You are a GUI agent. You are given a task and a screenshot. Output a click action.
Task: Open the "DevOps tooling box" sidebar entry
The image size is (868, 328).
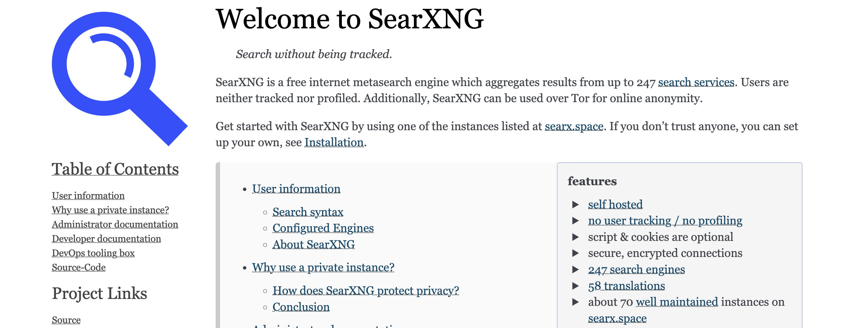tap(93, 254)
